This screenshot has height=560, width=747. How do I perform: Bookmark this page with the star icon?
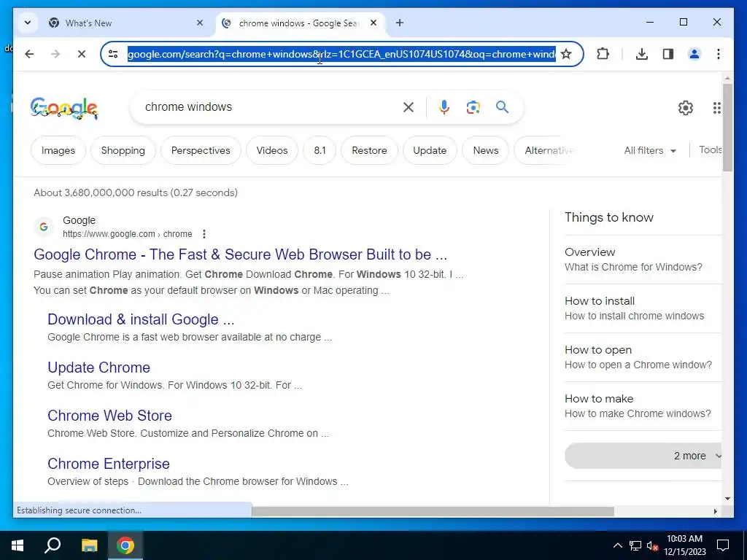(566, 54)
